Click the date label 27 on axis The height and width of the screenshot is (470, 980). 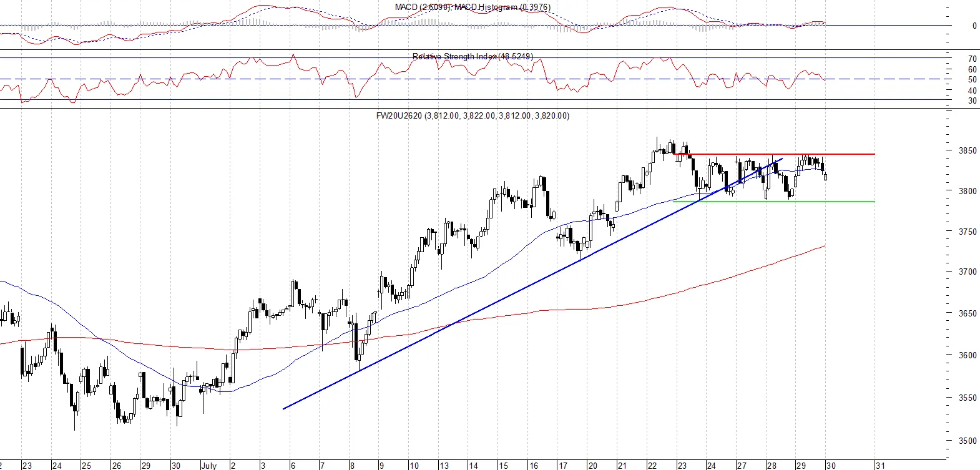(x=741, y=466)
